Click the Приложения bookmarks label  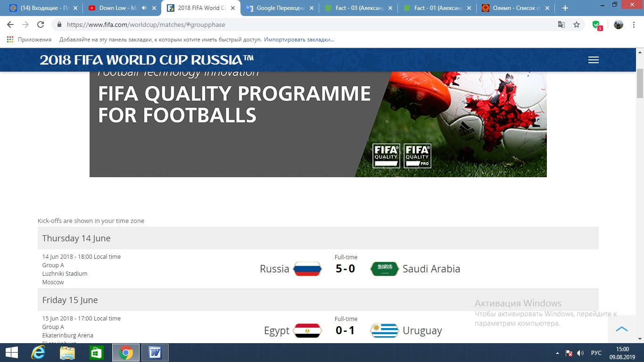34,40
